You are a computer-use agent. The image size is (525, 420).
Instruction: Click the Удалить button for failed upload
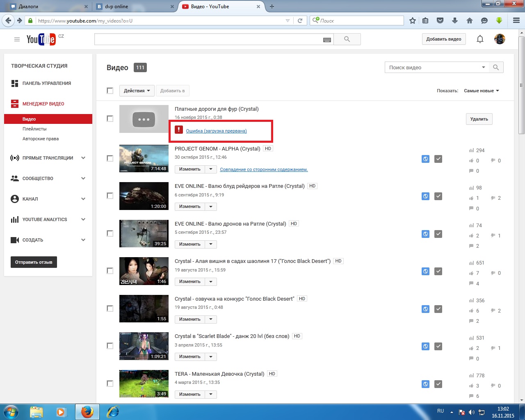pos(479,119)
